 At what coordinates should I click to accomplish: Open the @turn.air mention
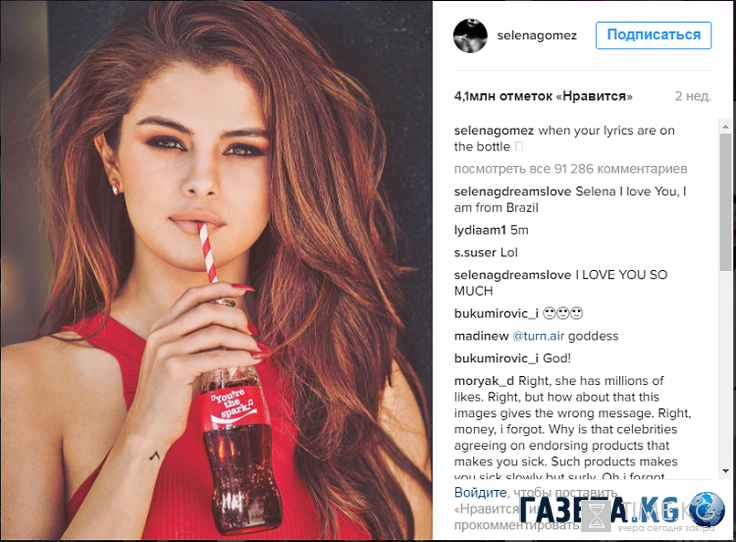[538, 336]
